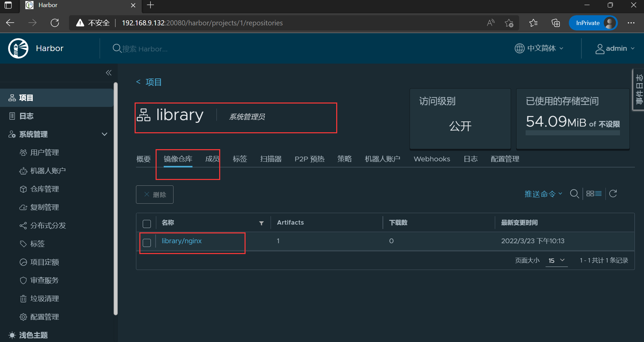Open sidebar 标签 item
The height and width of the screenshot is (342, 644).
click(x=37, y=244)
